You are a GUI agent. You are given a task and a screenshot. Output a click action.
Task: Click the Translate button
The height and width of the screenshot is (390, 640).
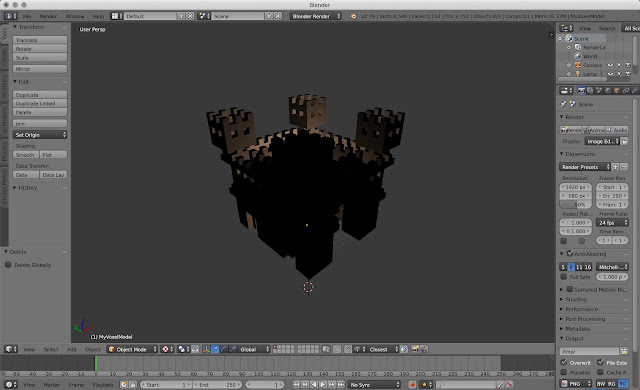[40, 40]
